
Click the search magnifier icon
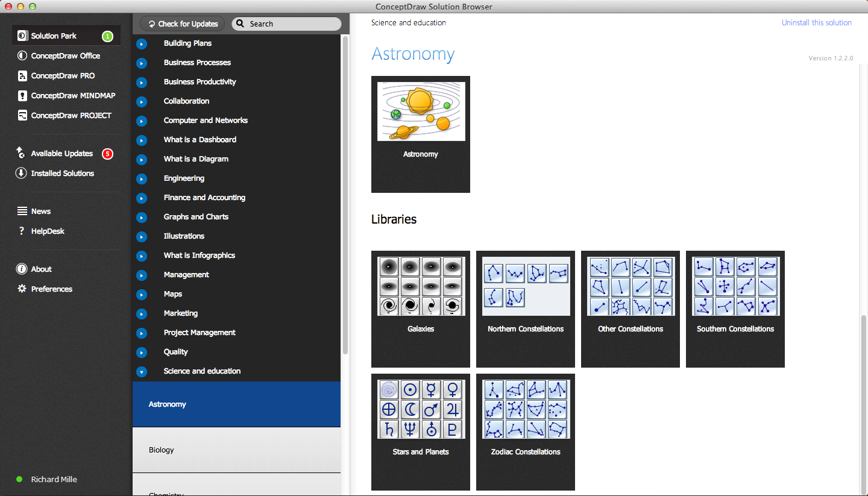click(240, 24)
